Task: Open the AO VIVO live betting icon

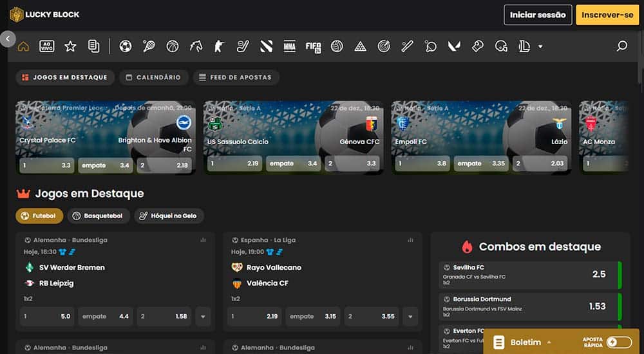Action: pos(47,46)
